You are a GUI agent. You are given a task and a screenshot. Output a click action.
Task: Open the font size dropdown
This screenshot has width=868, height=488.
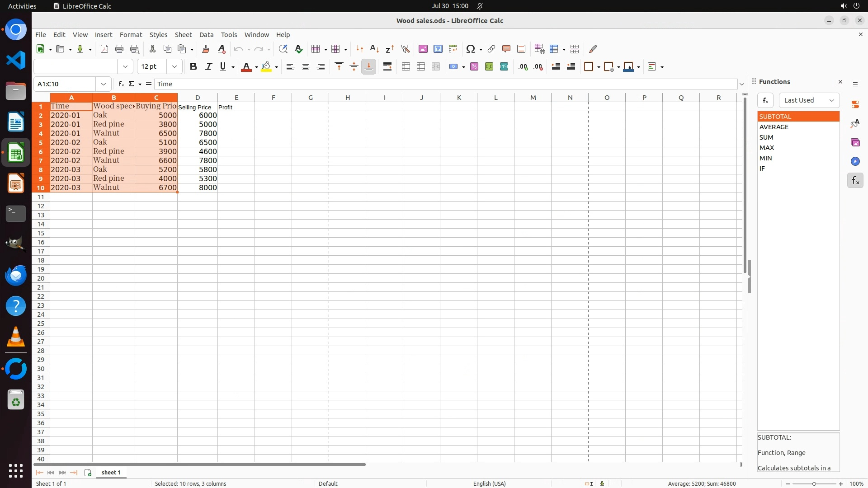[x=175, y=67]
